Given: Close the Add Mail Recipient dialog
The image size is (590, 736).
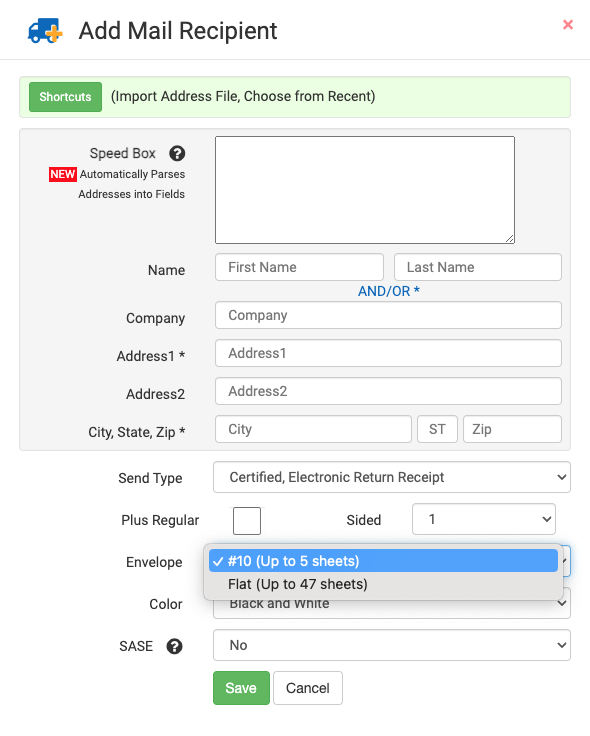Looking at the screenshot, I should [568, 24].
